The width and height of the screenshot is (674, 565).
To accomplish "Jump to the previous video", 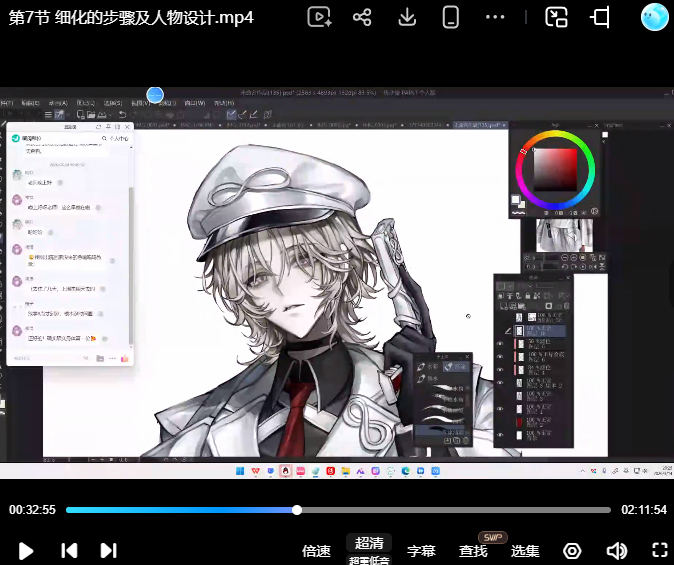I will 69,550.
